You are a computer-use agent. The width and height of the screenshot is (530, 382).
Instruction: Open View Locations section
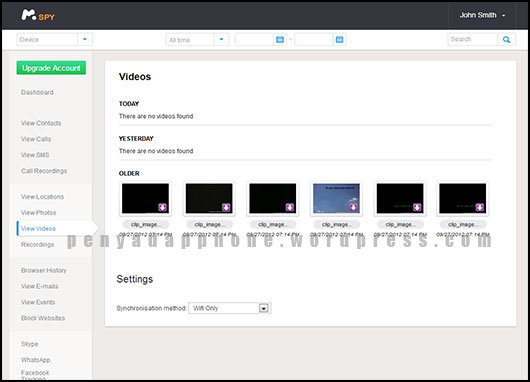tap(42, 197)
